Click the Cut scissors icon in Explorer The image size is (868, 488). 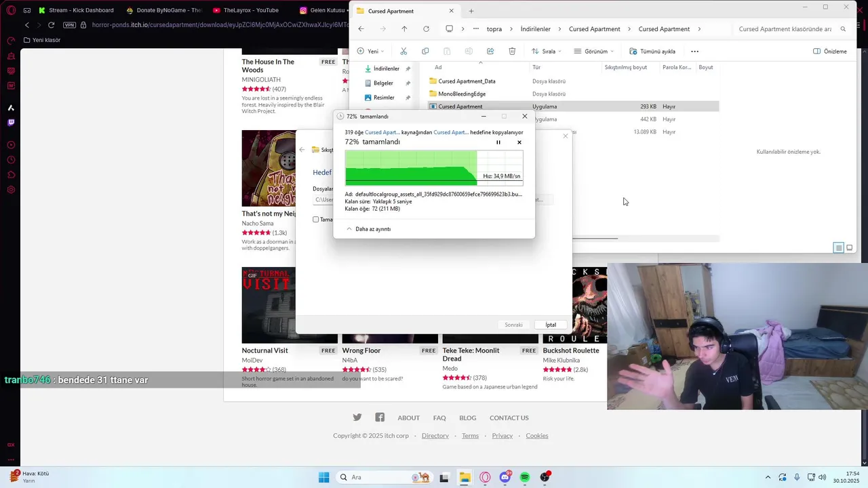point(403,52)
